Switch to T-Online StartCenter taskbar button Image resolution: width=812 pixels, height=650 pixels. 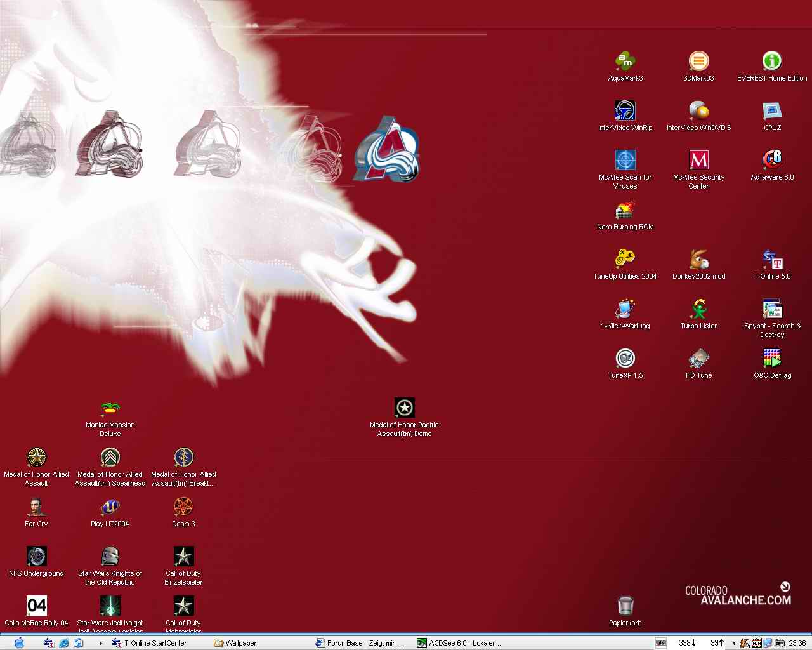pyautogui.click(x=149, y=643)
